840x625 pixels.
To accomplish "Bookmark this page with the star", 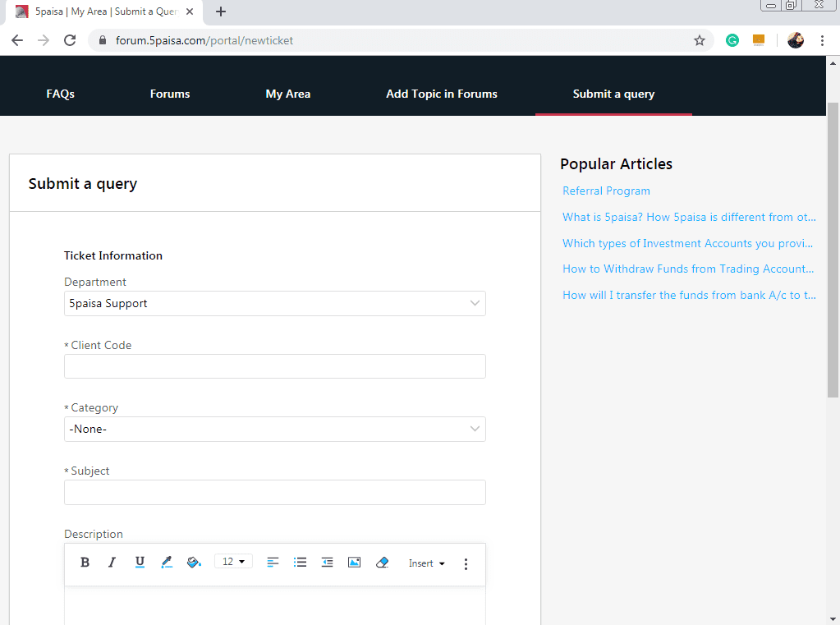I will [x=699, y=40].
